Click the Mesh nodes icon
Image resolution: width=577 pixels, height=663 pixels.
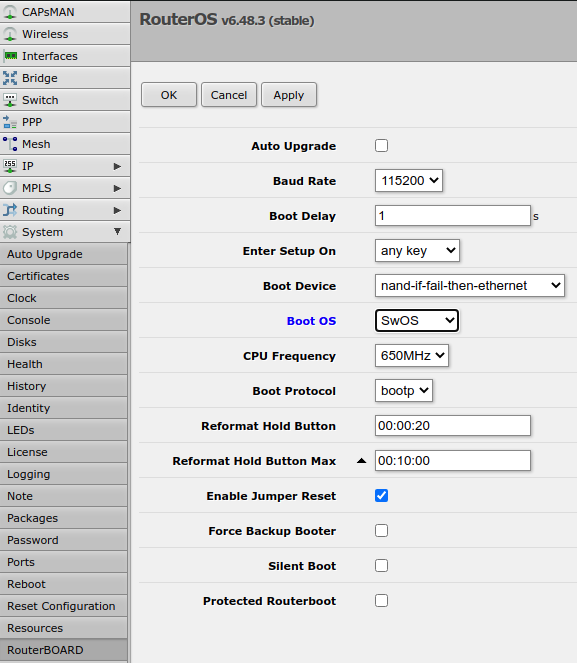coord(10,144)
